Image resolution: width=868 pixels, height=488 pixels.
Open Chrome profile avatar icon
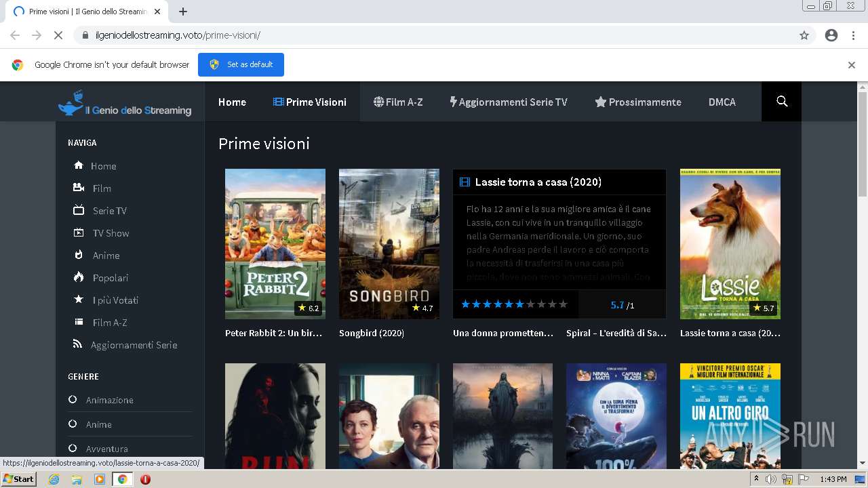tap(831, 35)
